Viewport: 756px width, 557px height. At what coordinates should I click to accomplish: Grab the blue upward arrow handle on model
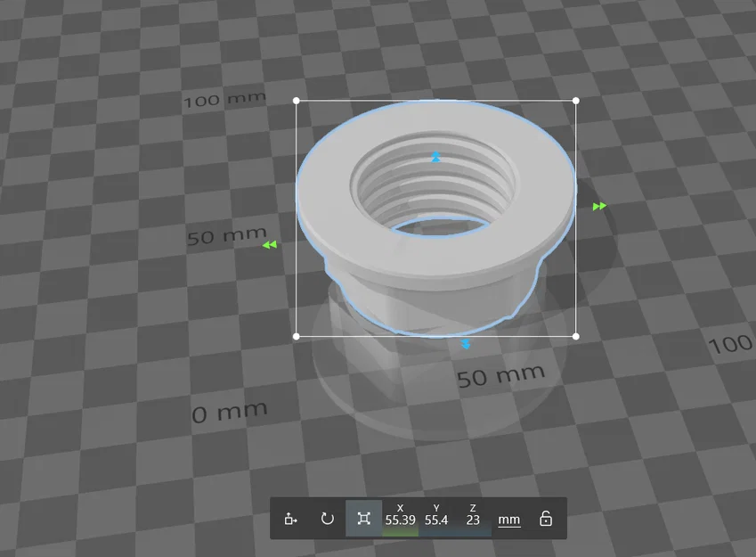click(x=435, y=157)
